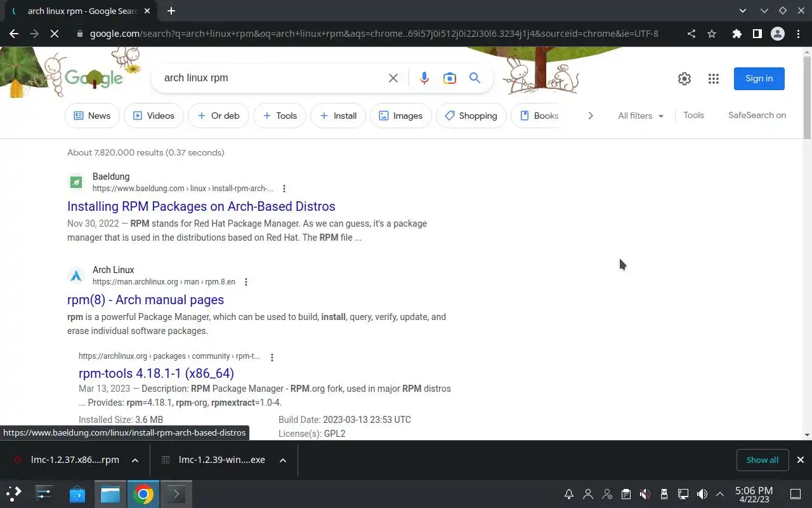Image resolution: width=812 pixels, height=508 pixels.
Task: Filter results by Books
Action: coord(538,116)
